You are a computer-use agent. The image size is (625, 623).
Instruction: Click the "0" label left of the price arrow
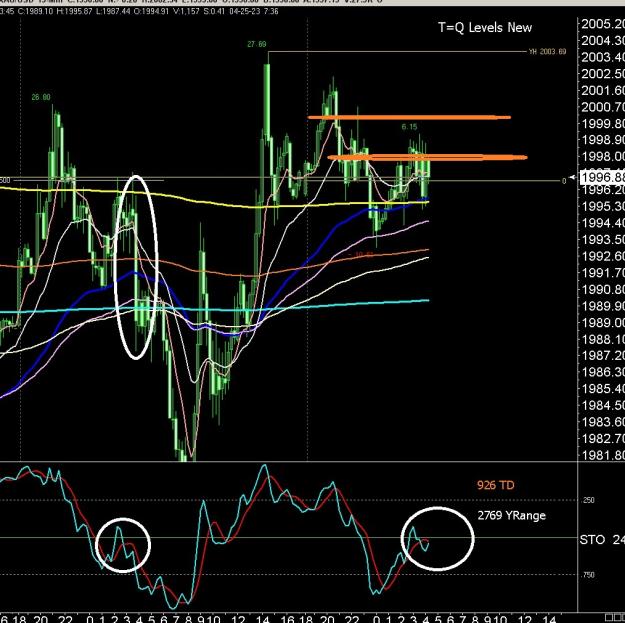click(564, 181)
